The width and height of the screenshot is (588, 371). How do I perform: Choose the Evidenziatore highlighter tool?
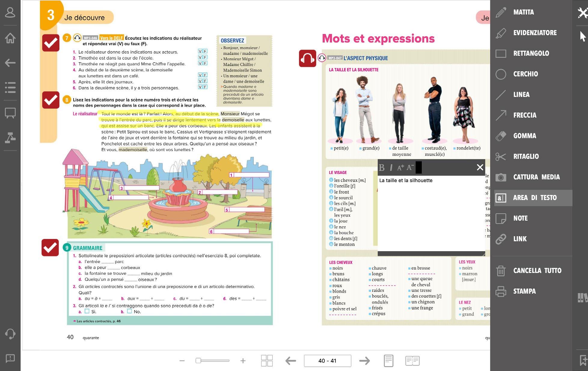[534, 33]
